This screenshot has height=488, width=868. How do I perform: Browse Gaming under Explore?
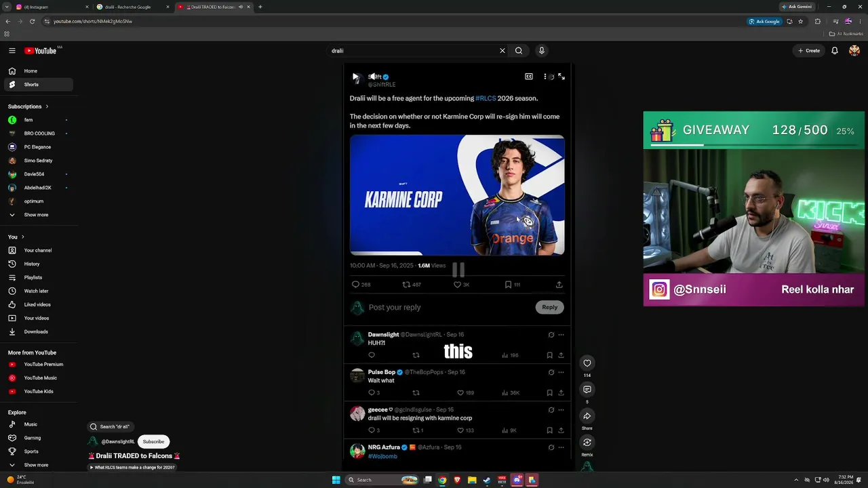(38, 439)
